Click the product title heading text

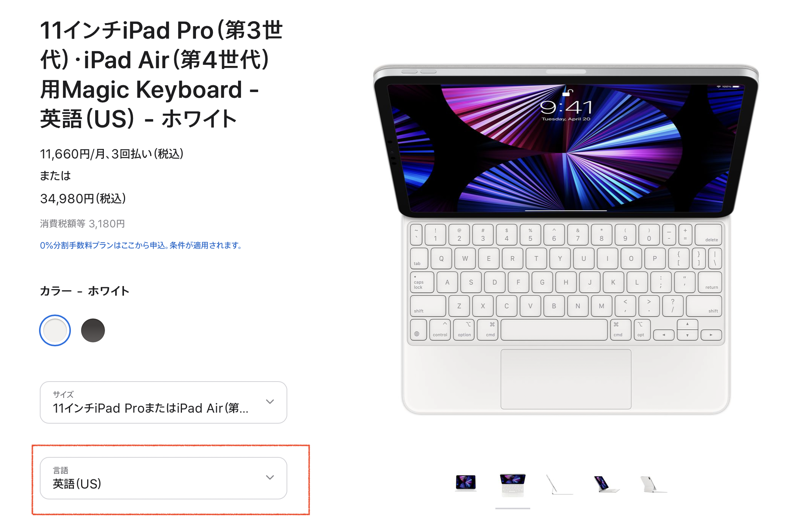[x=161, y=74]
